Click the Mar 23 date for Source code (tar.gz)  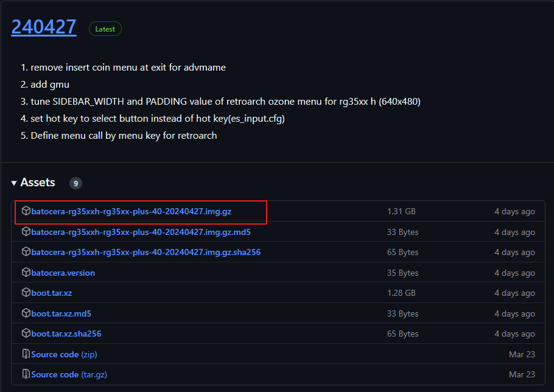point(522,374)
